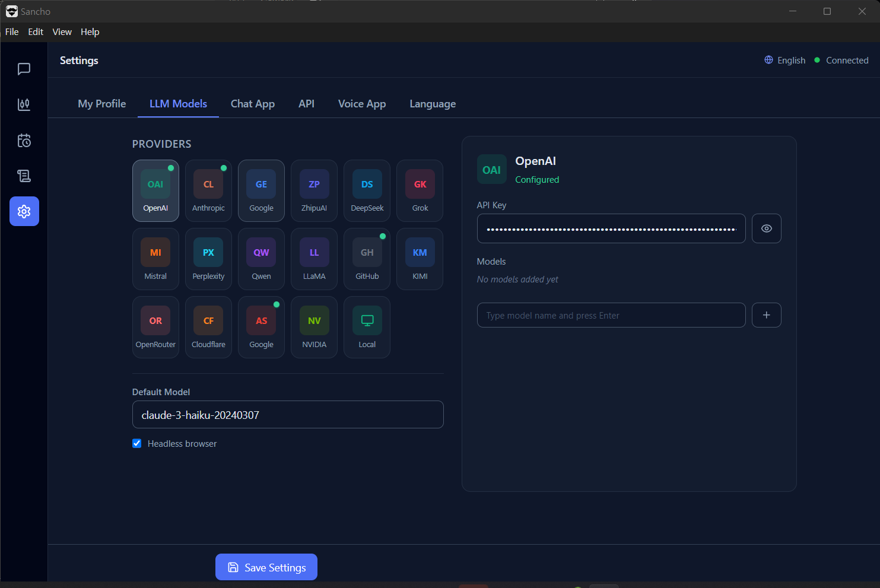Open the chat view from sidebar
The width and height of the screenshot is (880, 588).
[24, 69]
